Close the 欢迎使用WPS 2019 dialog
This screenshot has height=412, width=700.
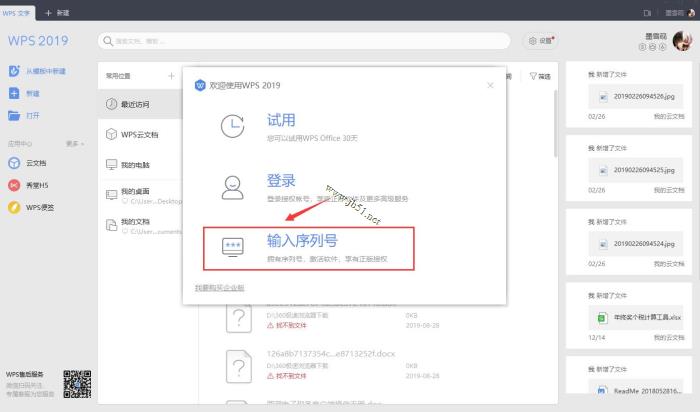pyautogui.click(x=490, y=85)
